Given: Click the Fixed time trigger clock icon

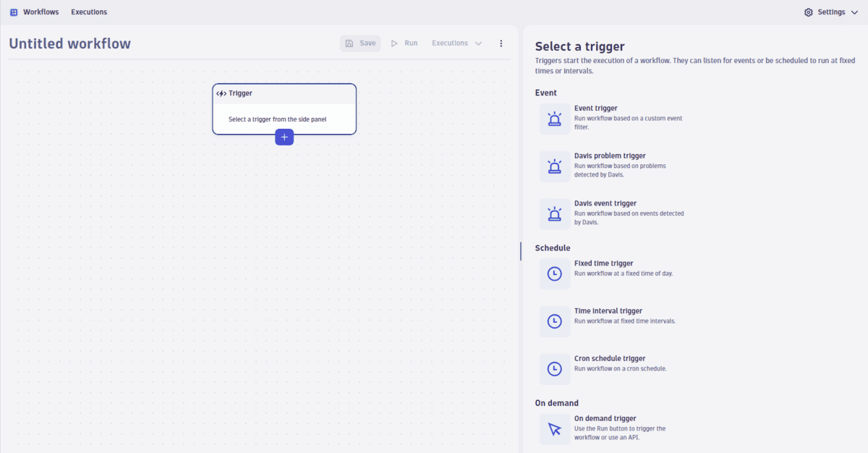Looking at the screenshot, I should [x=554, y=274].
